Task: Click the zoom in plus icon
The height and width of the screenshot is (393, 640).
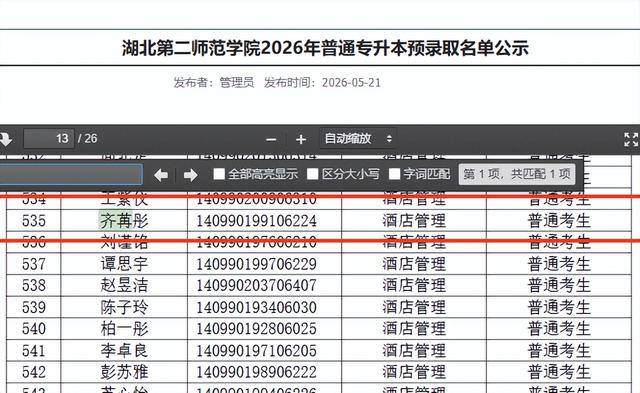Action: click(x=301, y=140)
